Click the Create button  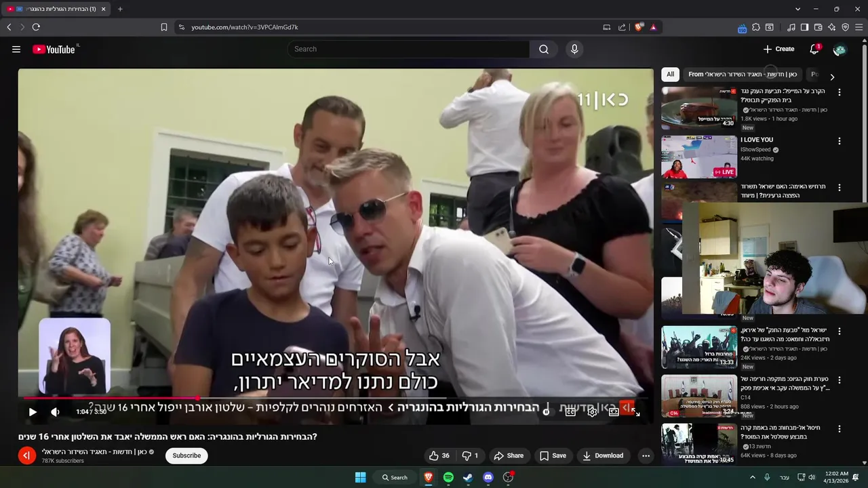778,49
